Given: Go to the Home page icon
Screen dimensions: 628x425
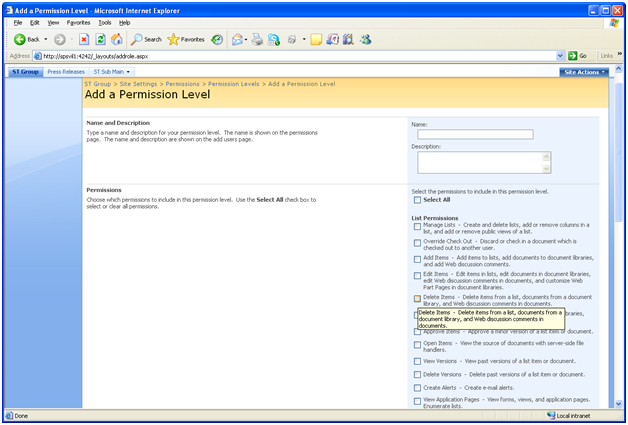Looking at the screenshot, I should coord(117,39).
